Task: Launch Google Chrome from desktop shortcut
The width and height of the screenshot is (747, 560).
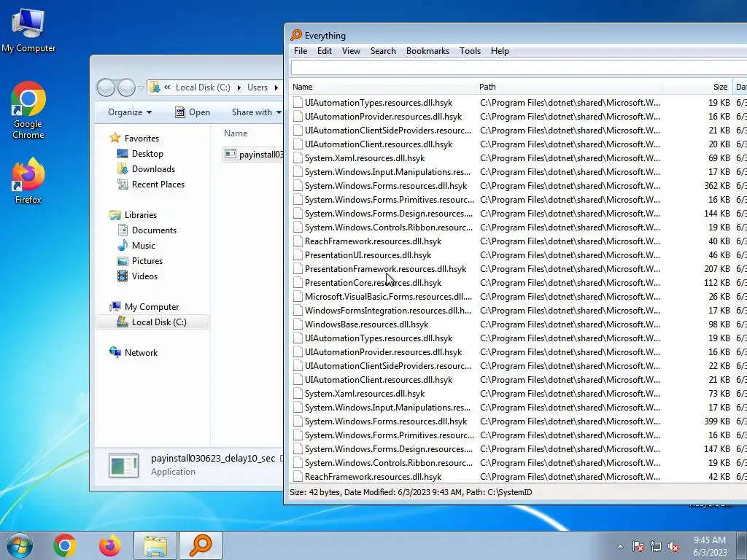Action: (x=28, y=111)
